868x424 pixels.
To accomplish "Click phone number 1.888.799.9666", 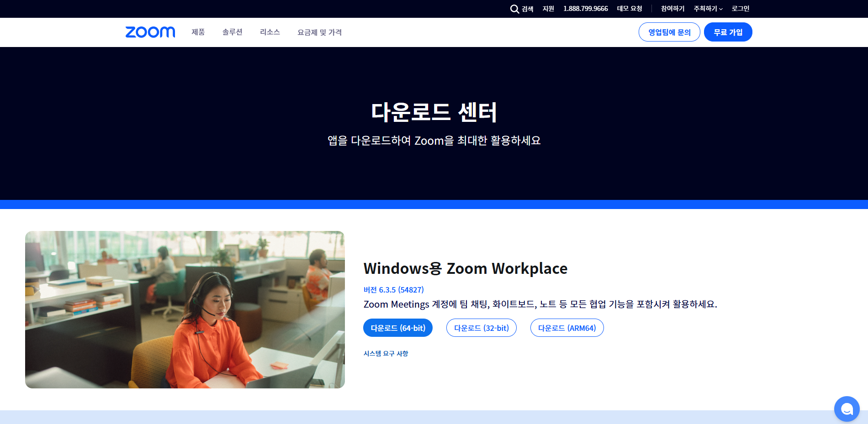I will [x=586, y=9].
